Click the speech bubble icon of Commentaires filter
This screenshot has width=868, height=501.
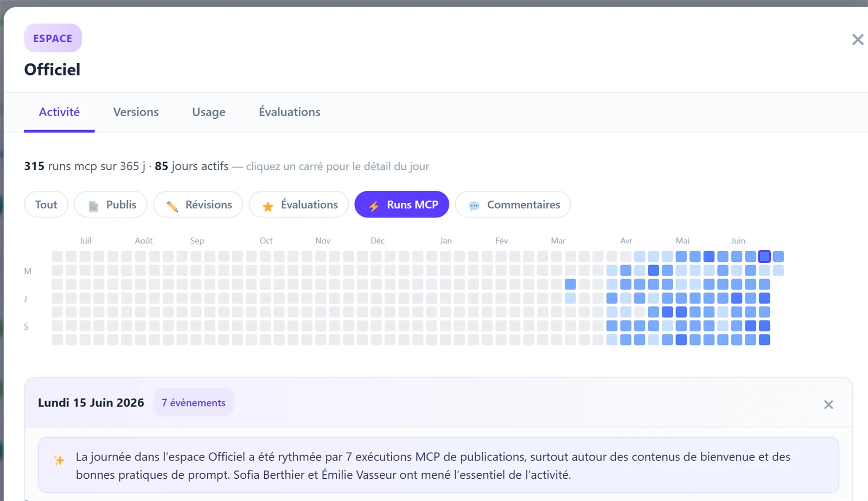tap(474, 205)
